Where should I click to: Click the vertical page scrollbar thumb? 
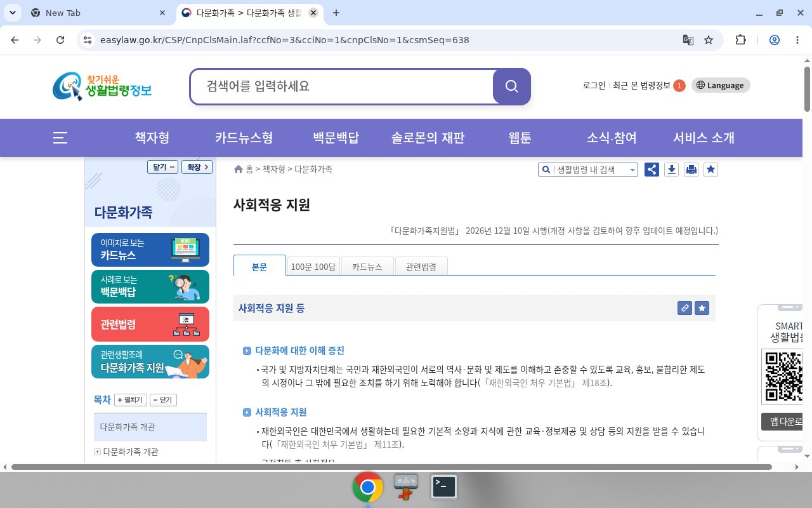(807, 88)
